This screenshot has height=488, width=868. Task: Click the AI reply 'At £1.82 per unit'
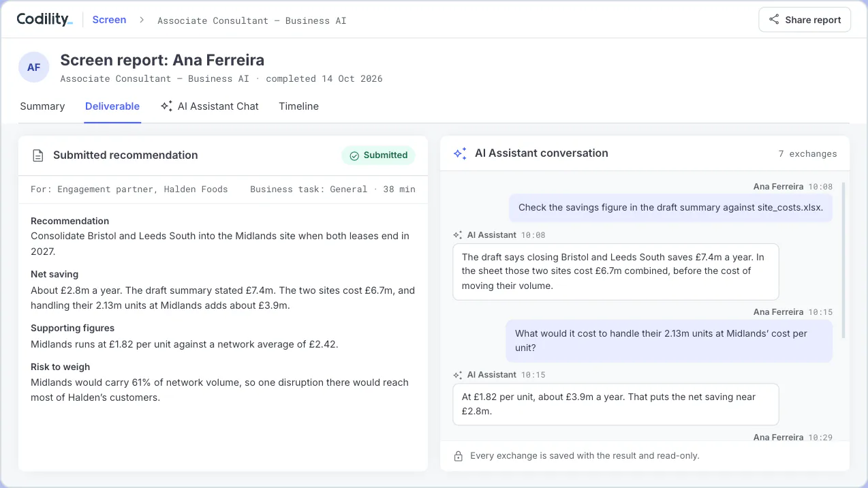point(616,404)
